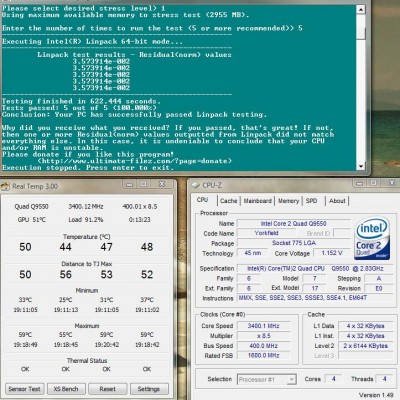Viewport: 400px width, 400px height.
Task: Go to the About tab in CPU-Z
Action: 337,201
